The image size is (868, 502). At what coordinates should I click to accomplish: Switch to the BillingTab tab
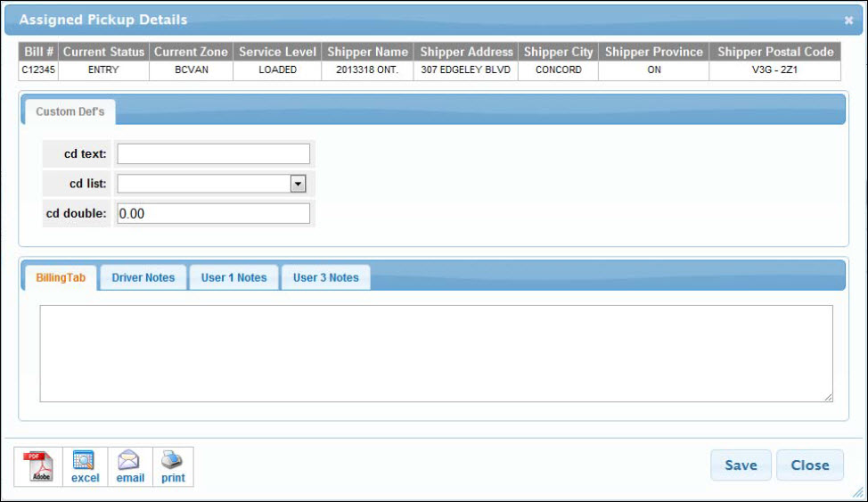coord(61,277)
